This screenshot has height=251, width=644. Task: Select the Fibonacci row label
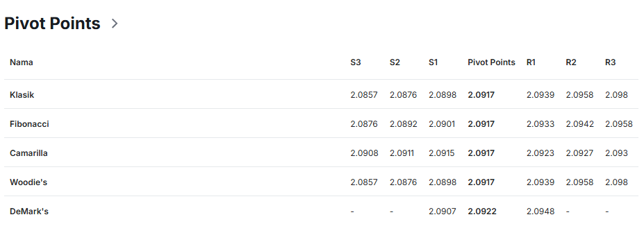coord(29,124)
